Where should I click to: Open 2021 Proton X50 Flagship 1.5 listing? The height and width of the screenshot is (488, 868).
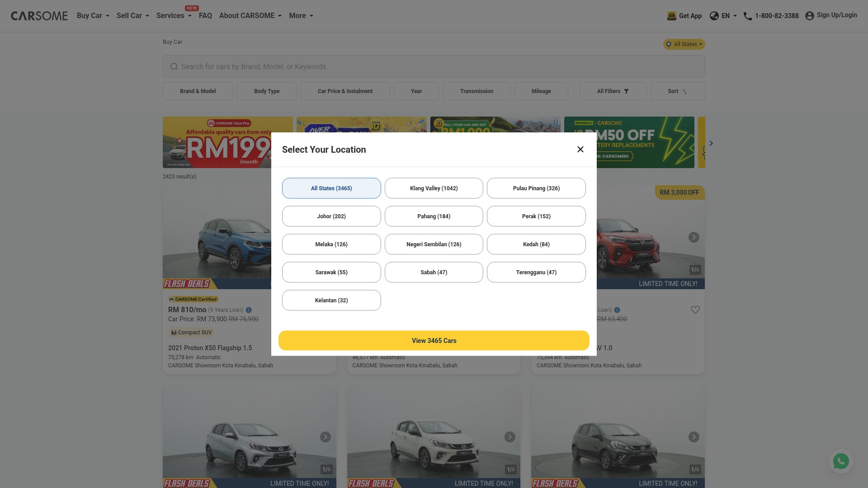pyautogui.click(x=210, y=348)
